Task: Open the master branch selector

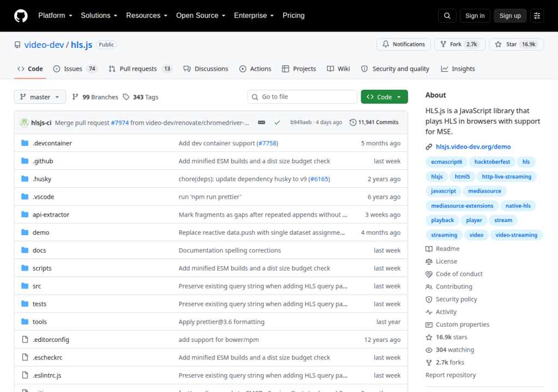Action: pos(40,97)
